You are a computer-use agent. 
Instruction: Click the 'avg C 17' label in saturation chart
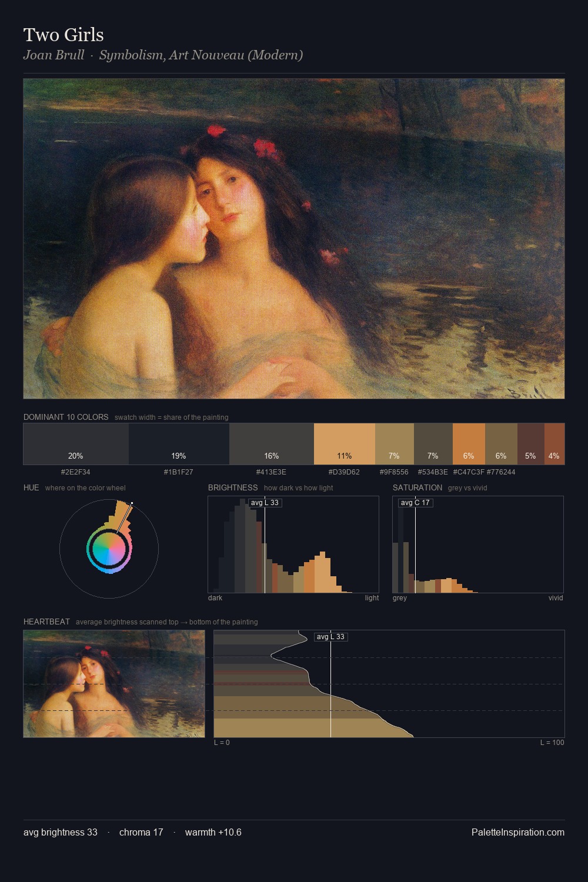coord(415,503)
